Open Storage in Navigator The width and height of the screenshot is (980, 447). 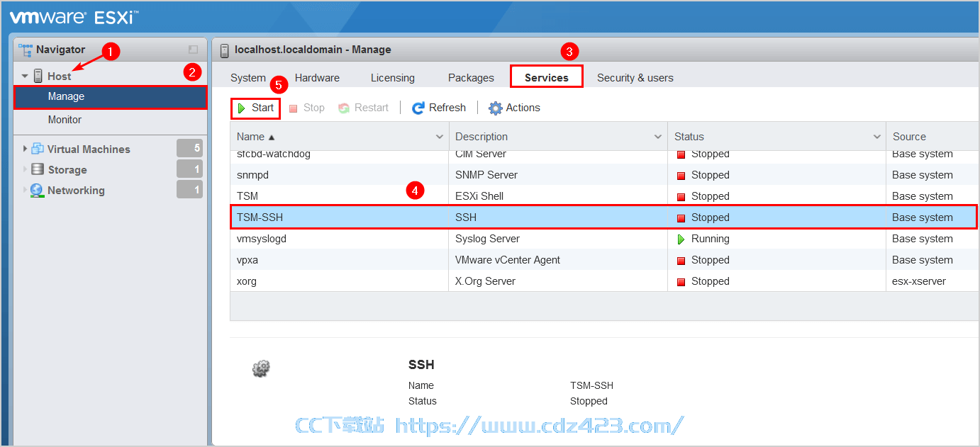point(67,169)
